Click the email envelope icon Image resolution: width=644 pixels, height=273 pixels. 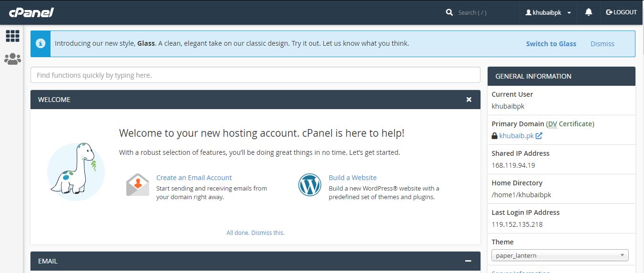(x=138, y=185)
